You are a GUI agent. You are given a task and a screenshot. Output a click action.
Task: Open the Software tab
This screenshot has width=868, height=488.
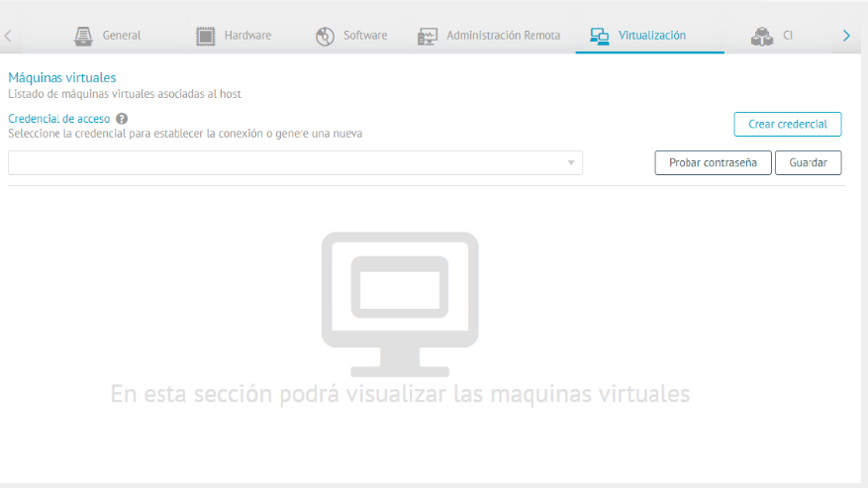pyautogui.click(x=351, y=36)
